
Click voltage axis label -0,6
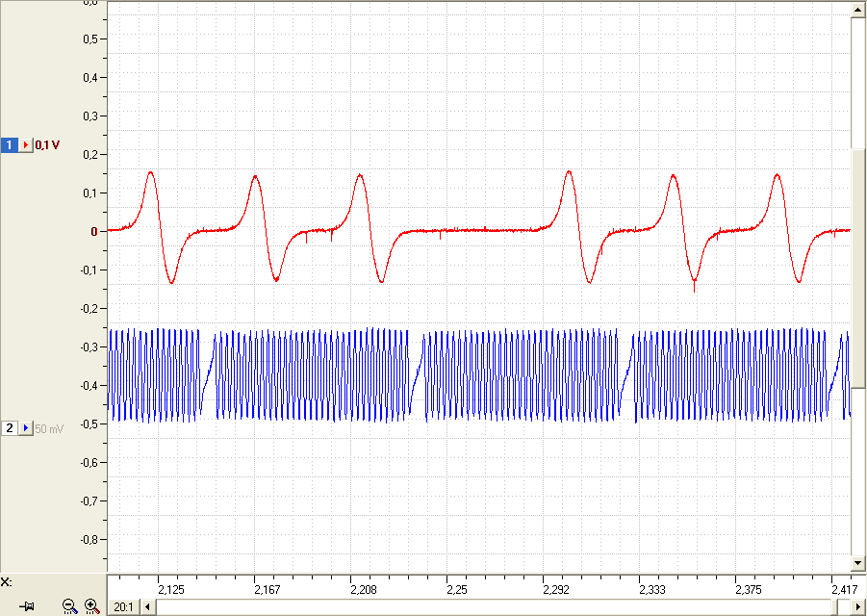(x=89, y=462)
